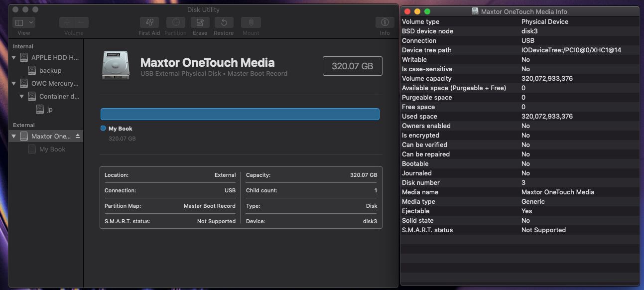Click the Internal sidebar section header
Image resolution: width=644 pixels, height=290 pixels.
pos(23,46)
